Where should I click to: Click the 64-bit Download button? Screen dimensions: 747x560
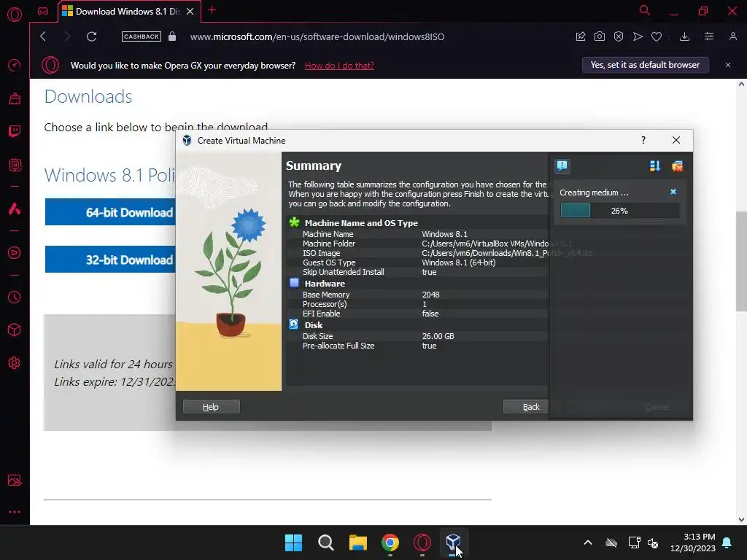pyautogui.click(x=111, y=212)
